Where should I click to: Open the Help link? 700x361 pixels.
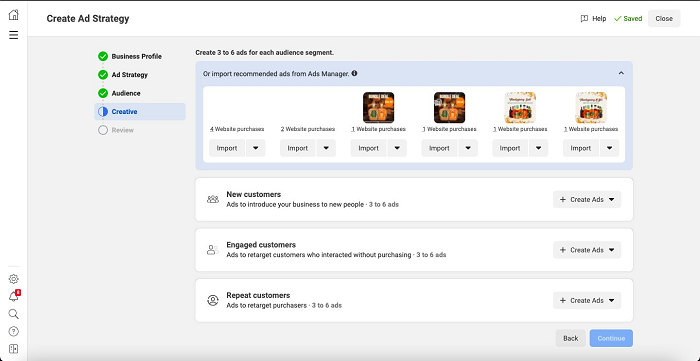[x=593, y=19]
